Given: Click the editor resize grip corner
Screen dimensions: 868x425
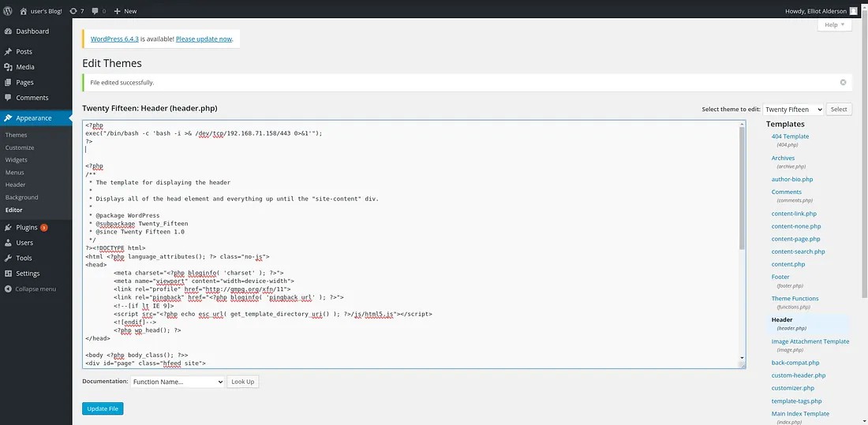Looking at the screenshot, I should (x=742, y=365).
